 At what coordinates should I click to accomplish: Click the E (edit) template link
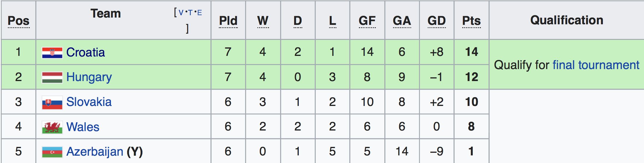click(x=200, y=13)
